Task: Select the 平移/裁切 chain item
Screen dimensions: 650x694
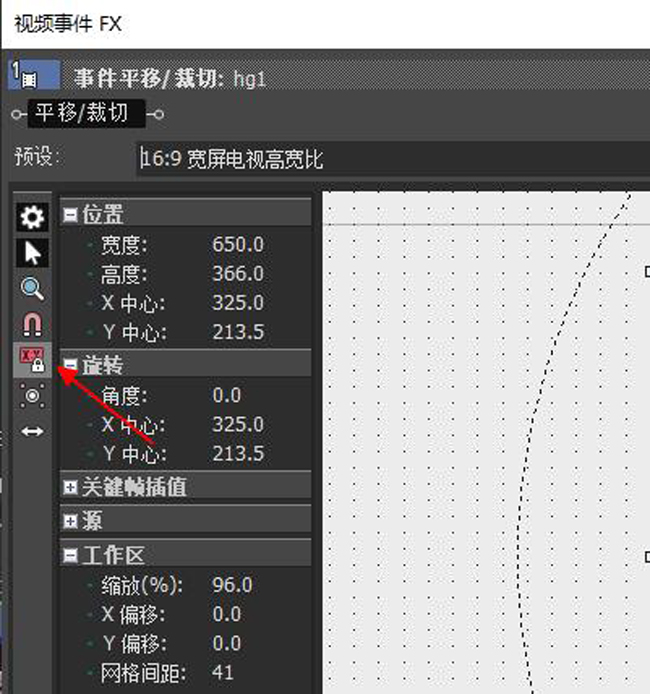Action: (x=86, y=113)
